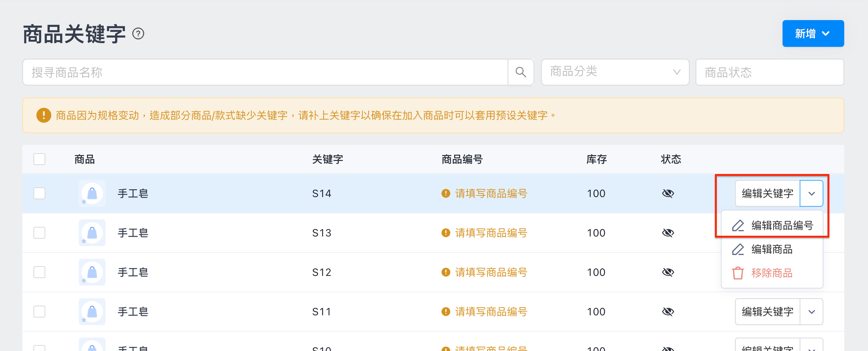Click the 商品 column header

pyautogui.click(x=84, y=159)
